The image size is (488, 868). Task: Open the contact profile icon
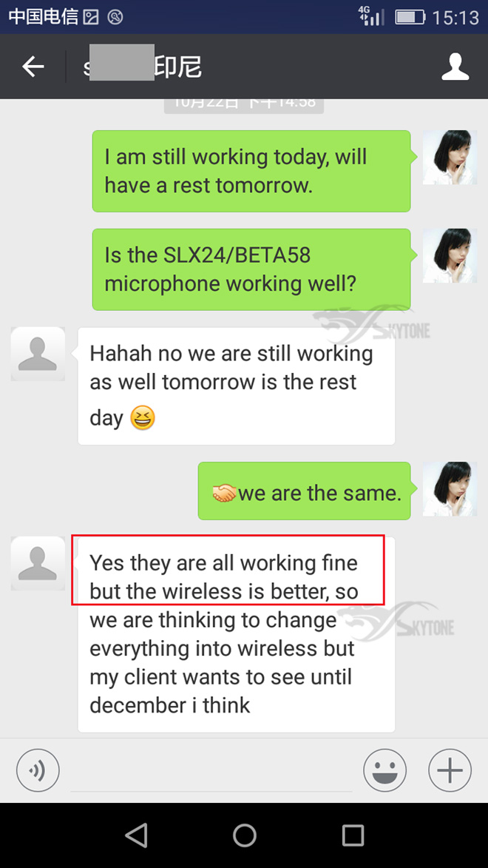[455, 67]
